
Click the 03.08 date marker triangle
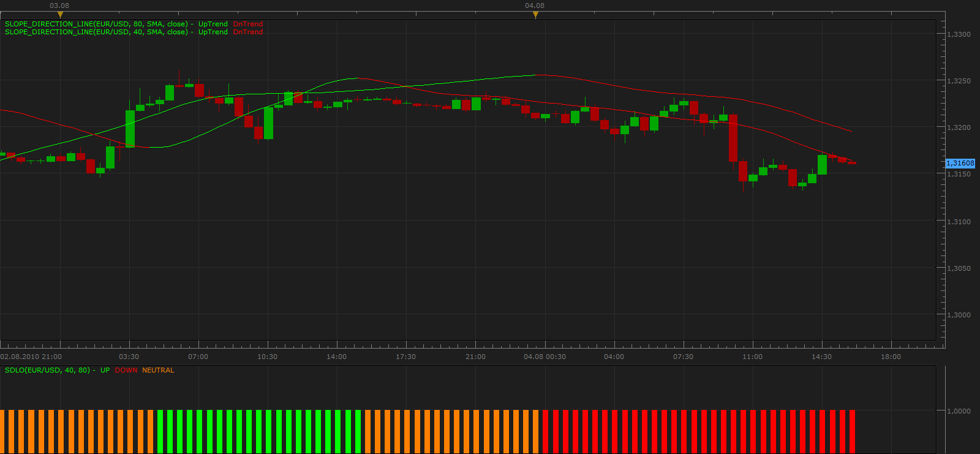click(60, 14)
